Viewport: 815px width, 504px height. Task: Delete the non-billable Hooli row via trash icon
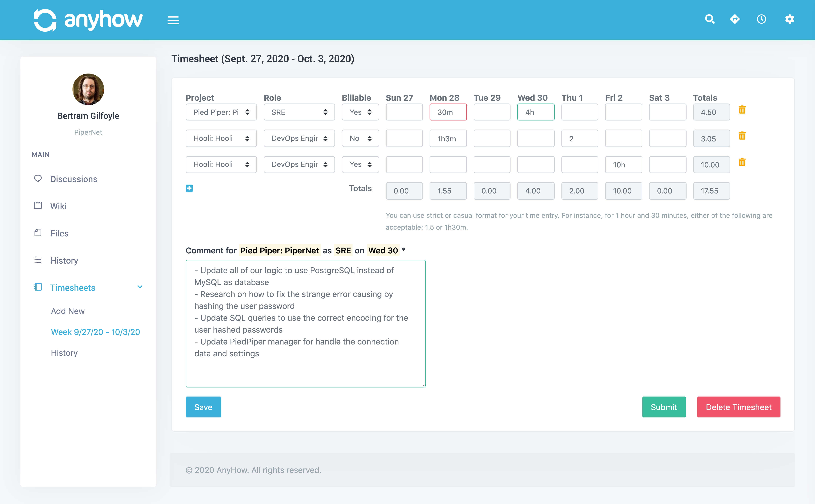[x=742, y=136]
